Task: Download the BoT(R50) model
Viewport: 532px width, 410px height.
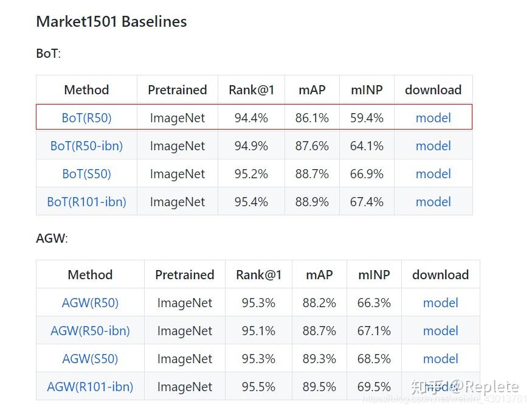Action: [x=434, y=118]
